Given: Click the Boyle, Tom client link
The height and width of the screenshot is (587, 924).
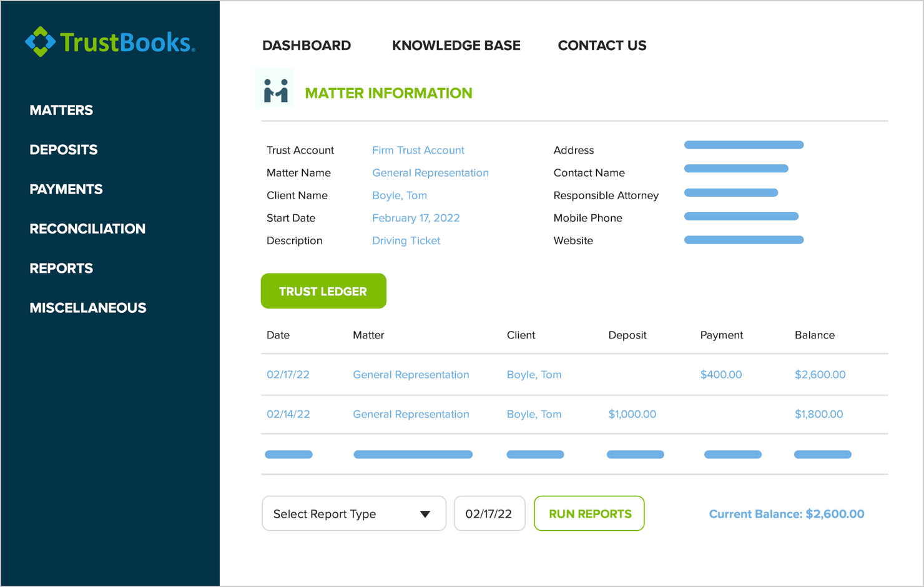Looking at the screenshot, I should click(400, 195).
